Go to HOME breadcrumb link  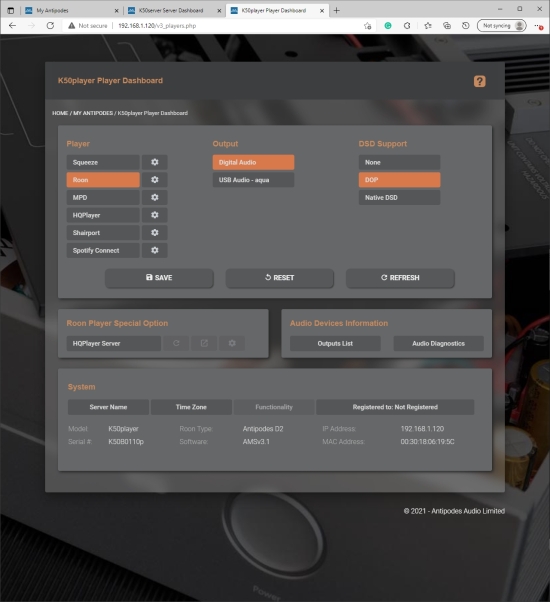click(60, 113)
